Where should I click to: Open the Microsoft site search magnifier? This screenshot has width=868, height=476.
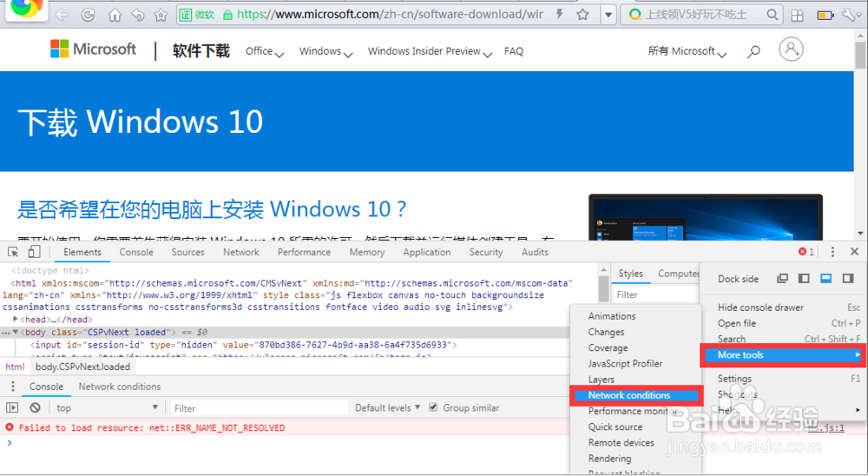click(x=753, y=51)
